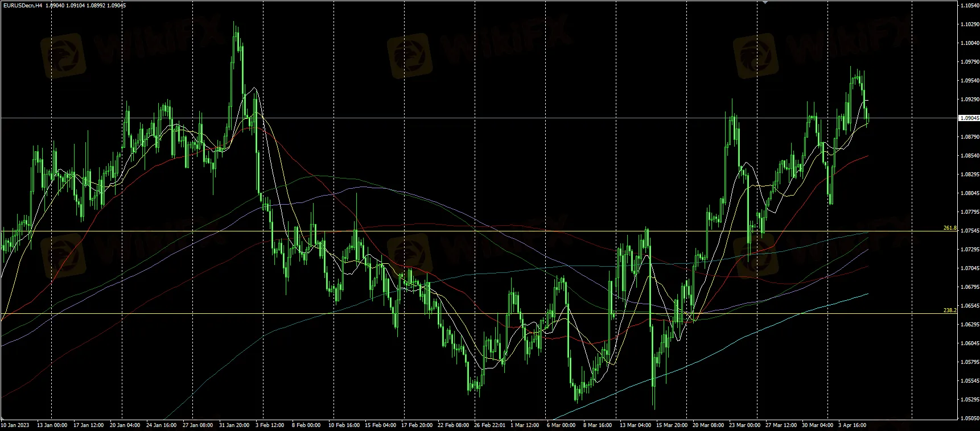Screen dimensions: 980x431
Task: Click the 1.09540 price axis label
Action: (x=969, y=81)
